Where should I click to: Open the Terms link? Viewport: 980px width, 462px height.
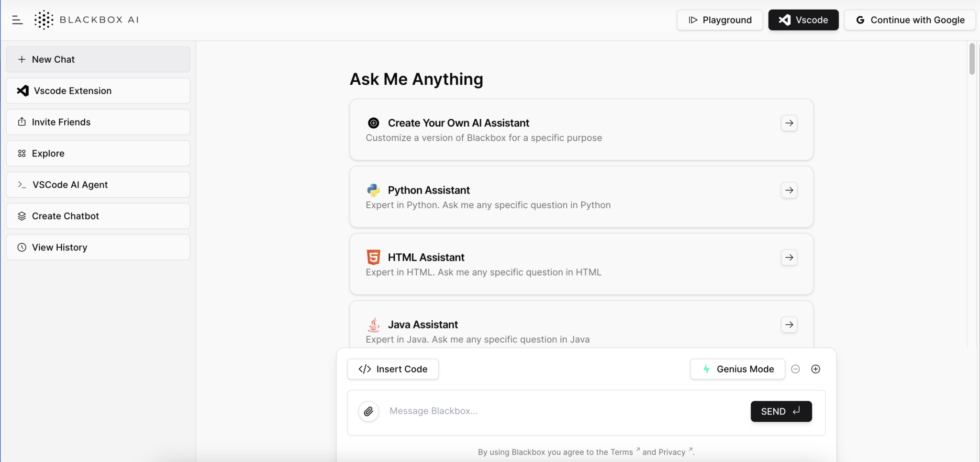click(622, 451)
